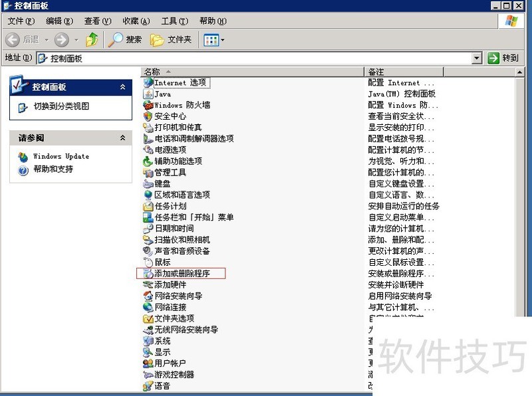The image size is (532, 396).
Task: Click the description 安排自动运行的任务
Action: click(404, 206)
